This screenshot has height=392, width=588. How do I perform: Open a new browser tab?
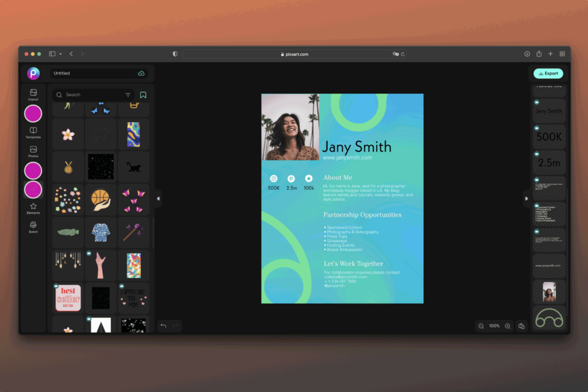pos(551,53)
